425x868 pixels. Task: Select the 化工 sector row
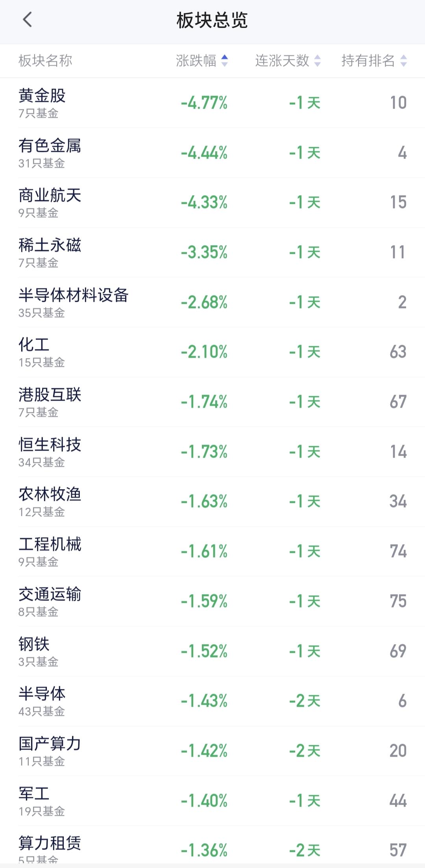click(213, 352)
